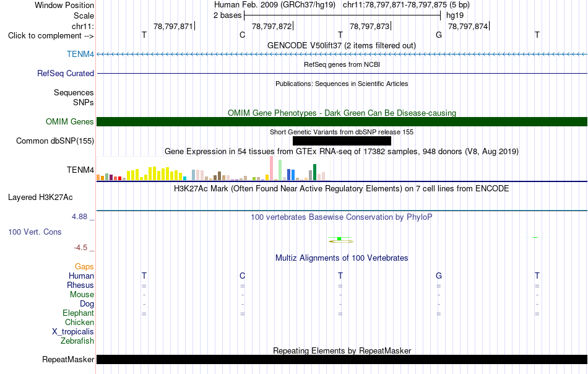Click the 'chr11:' ruler label
This screenshot has height=374, width=588.
[82, 26]
